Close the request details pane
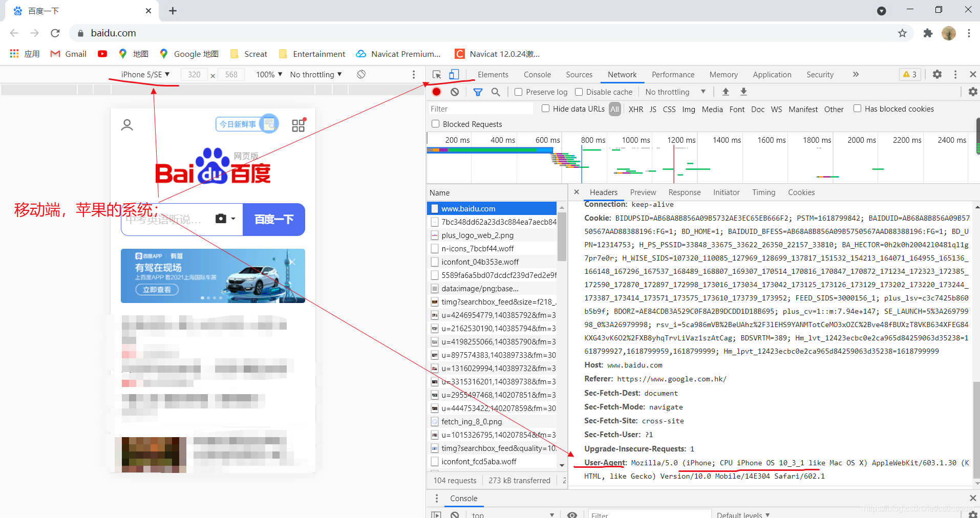 click(x=577, y=192)
